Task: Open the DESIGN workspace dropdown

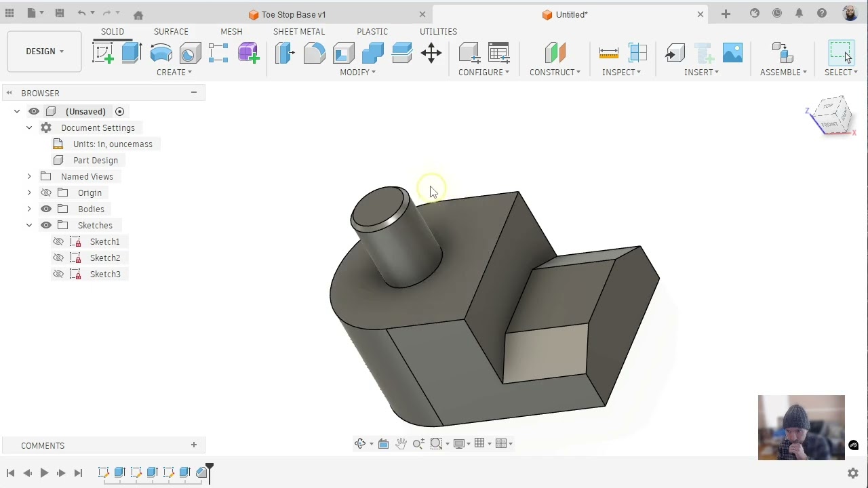Action: pos(45,52)
